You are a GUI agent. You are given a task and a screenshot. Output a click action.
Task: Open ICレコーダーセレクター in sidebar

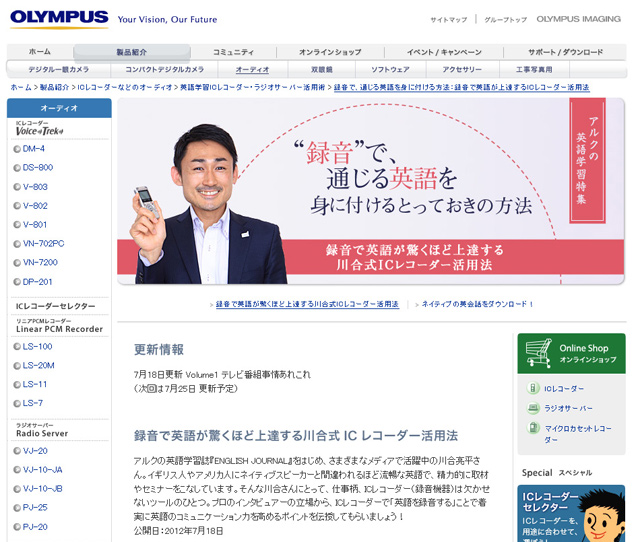[56, 306]
